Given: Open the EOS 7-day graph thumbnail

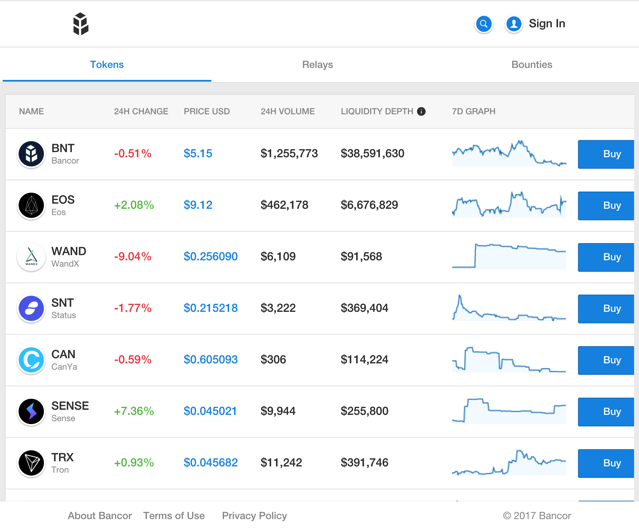Looking at the screenshot, I should [x=509, y=205].
